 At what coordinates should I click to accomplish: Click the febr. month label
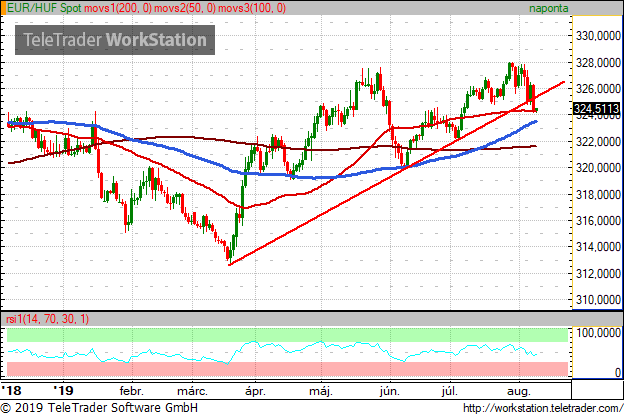131,391
